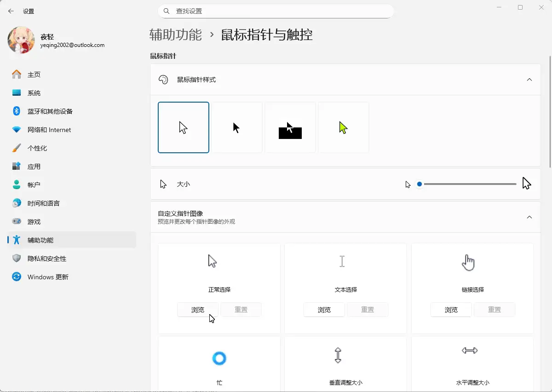
Task: Collapse the 鼠标指针样式 section
Action: pyautogui.click(x=529, y=80)
